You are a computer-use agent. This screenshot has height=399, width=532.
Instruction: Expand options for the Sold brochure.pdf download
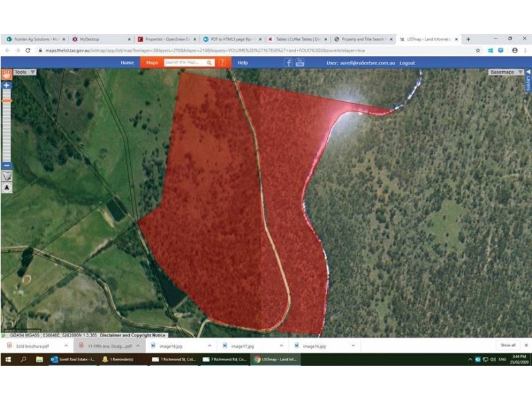click(66, 346)
